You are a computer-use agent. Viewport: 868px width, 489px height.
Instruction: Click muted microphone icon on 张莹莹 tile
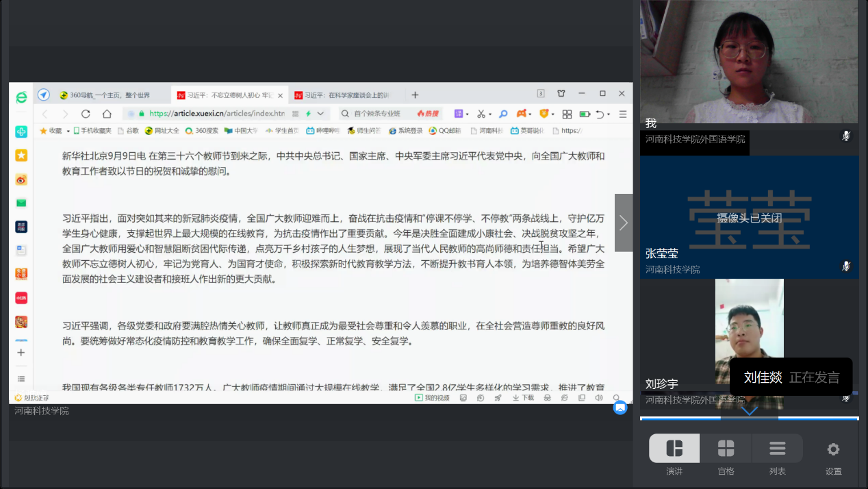[x=846, y=266]
